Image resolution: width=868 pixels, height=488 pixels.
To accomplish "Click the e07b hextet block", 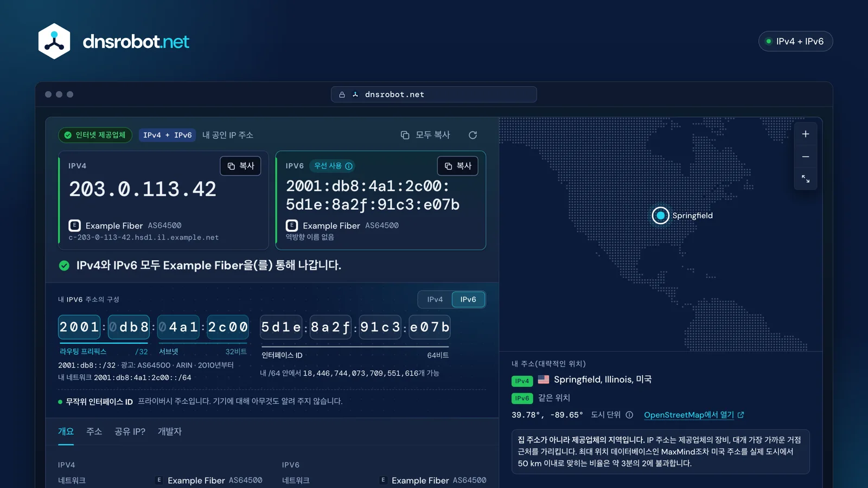I will 430,327.
